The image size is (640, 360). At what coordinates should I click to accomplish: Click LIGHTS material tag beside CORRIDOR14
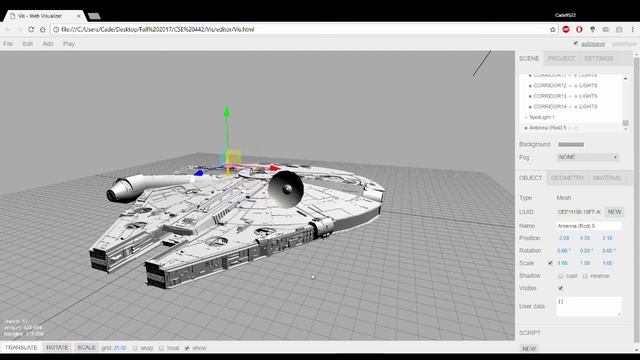588,107
